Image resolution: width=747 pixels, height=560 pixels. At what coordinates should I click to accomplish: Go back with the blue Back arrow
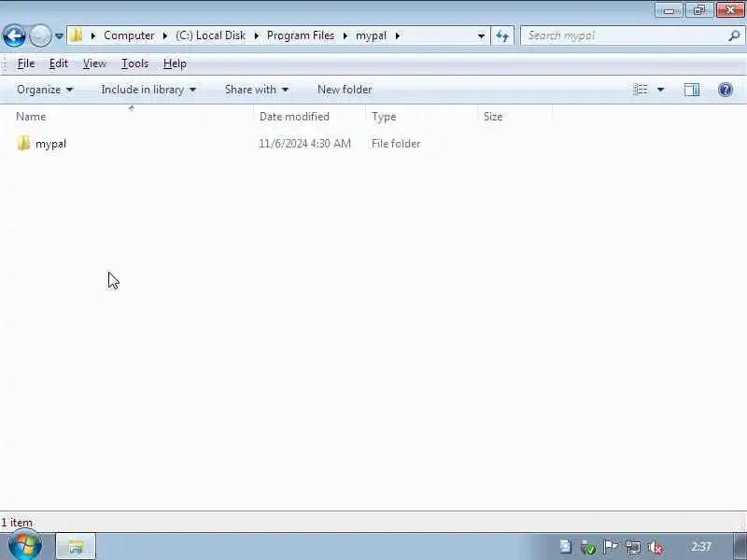click(x=14, y=35)
